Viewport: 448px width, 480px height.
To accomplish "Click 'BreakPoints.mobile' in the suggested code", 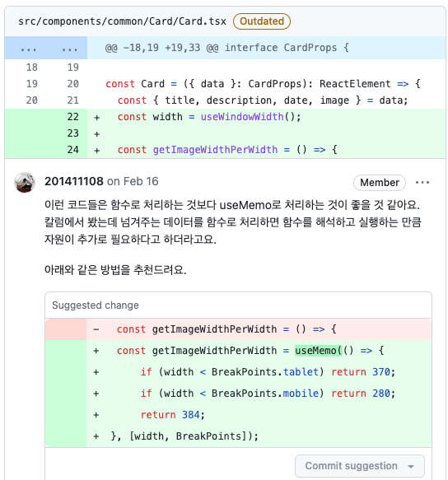I will click(x=265, y=394).
